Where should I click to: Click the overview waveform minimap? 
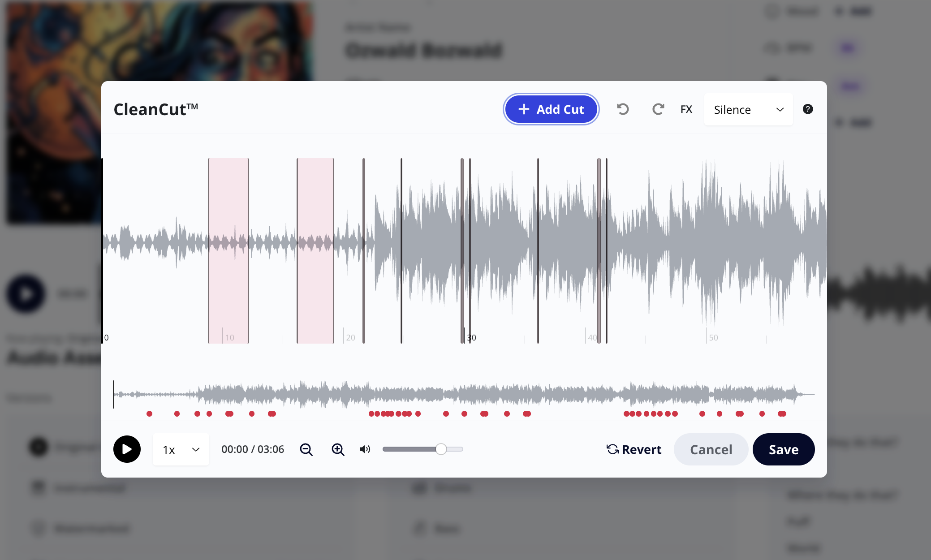point(464,394)
